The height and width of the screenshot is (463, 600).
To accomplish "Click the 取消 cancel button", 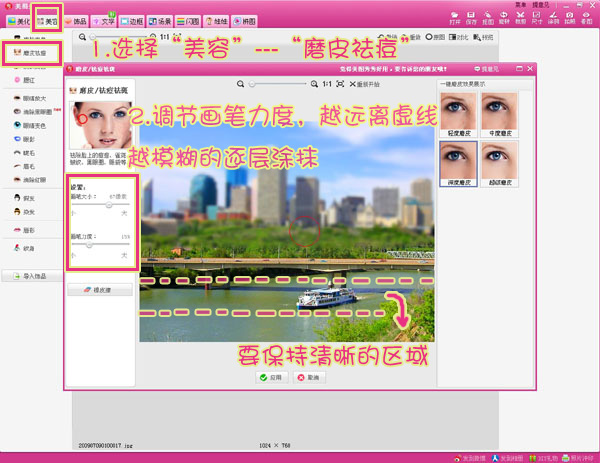I will (309, 378).
